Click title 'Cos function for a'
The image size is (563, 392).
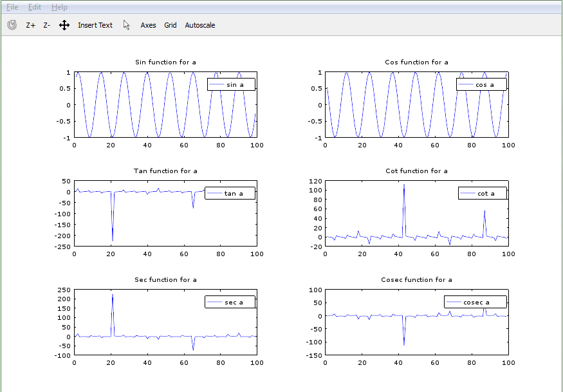[x=416, y=62]
